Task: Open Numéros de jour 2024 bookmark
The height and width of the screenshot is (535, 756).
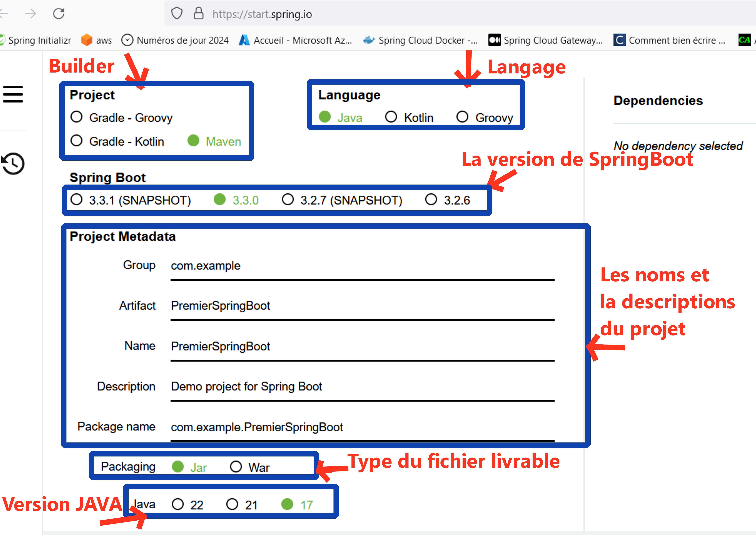Action: point(175,40)
